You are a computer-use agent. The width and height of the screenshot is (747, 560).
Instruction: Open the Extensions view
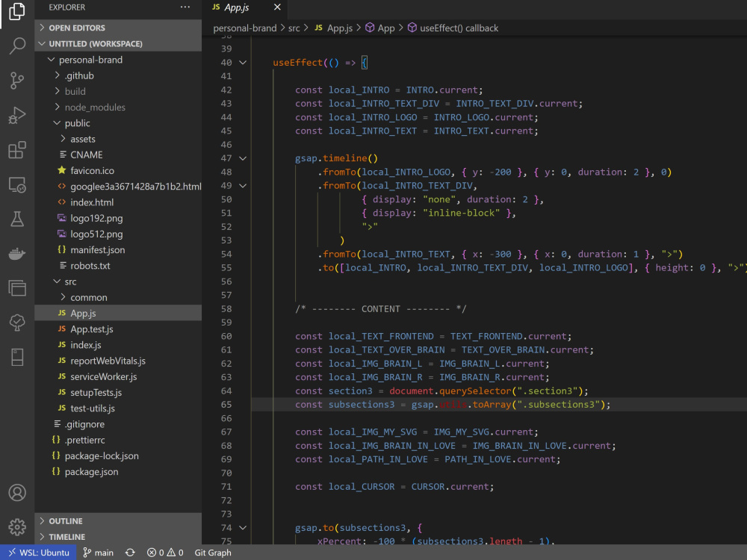pyautogui.click(x=17, y=150)
